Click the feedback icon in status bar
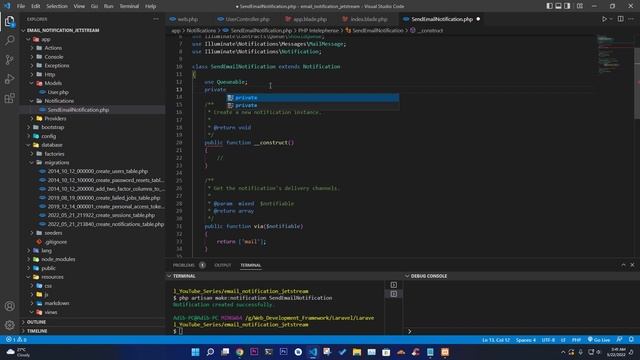The height and width of the screenshot is (360, 640). 620,340
